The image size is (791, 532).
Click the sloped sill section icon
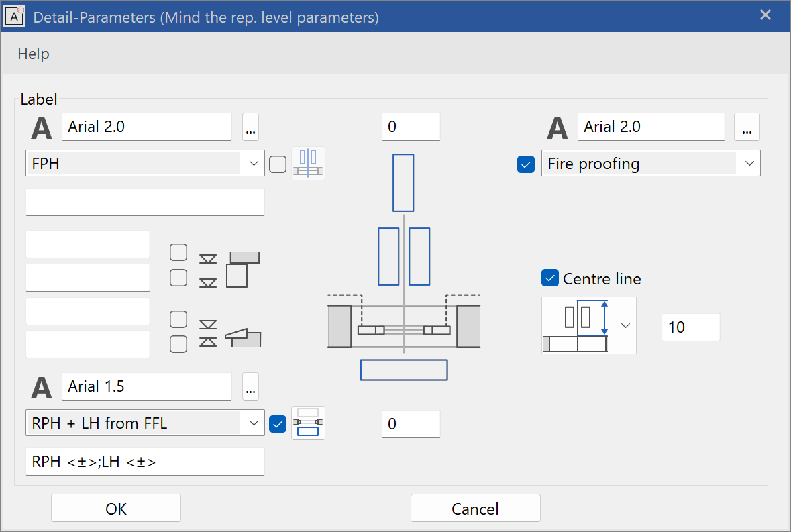tap(243, 337)
